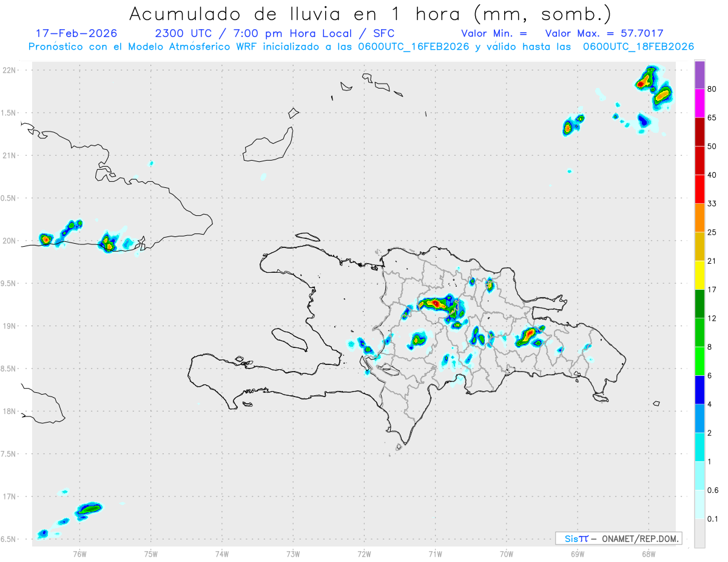Click the light blue swatch between 2 and 4
Image resolution: width=728 pixels, height=562 pixels.
pyautogui.click(x=699, y=418)
